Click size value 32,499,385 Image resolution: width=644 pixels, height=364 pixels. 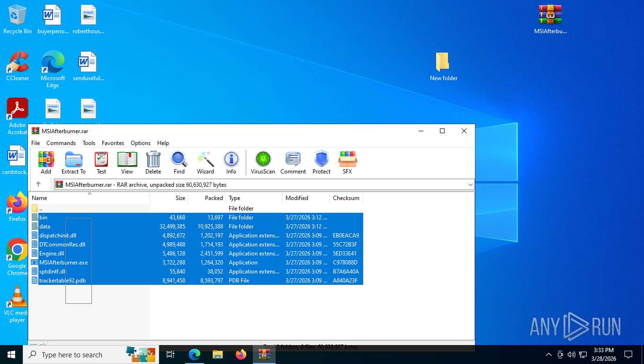[x=172, y=226]
